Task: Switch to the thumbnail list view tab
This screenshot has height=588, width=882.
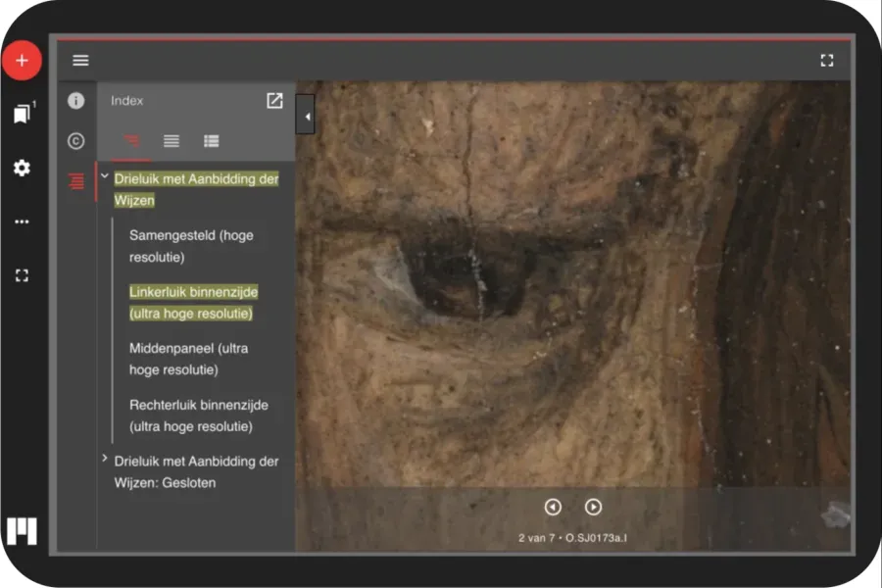Action: (x=211, y=141)
